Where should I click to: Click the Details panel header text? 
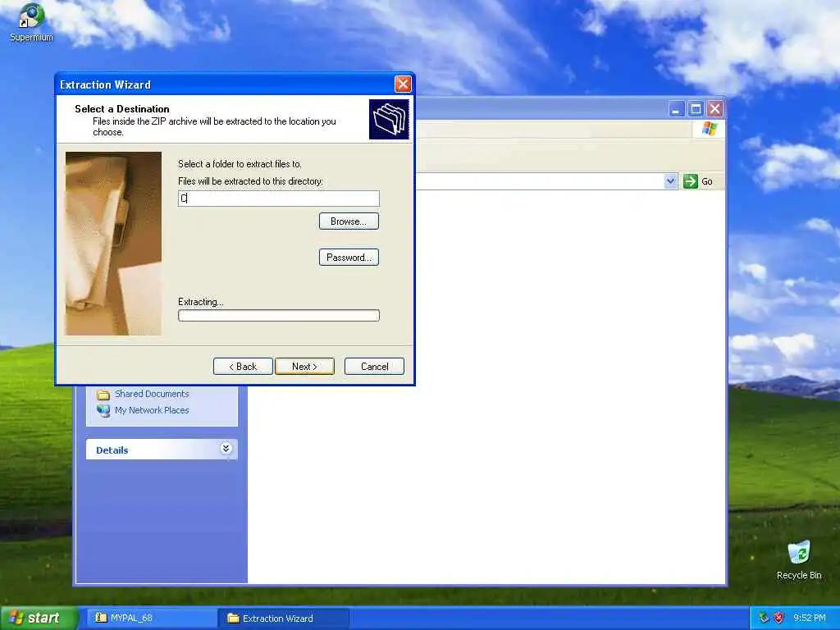(112, 450)
